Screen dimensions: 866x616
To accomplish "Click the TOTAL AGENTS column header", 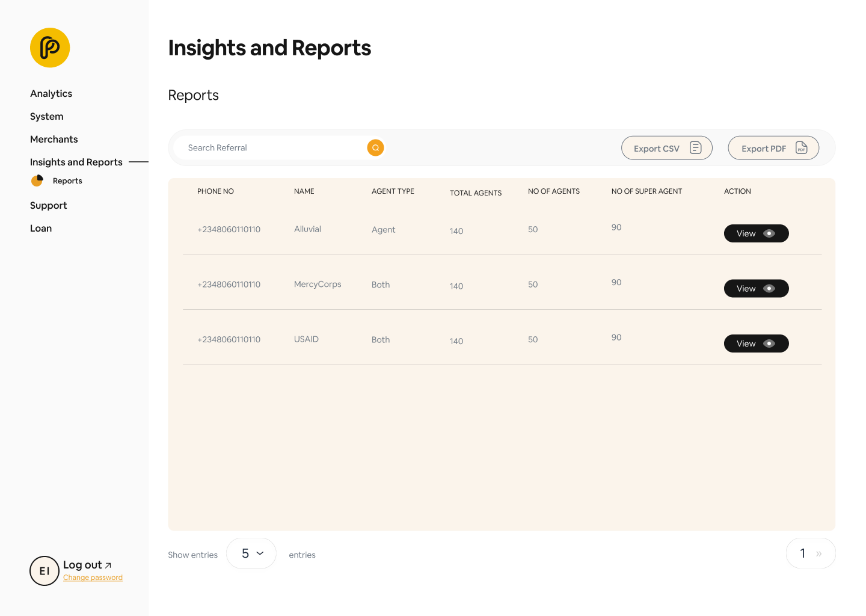I will [476, 193].
